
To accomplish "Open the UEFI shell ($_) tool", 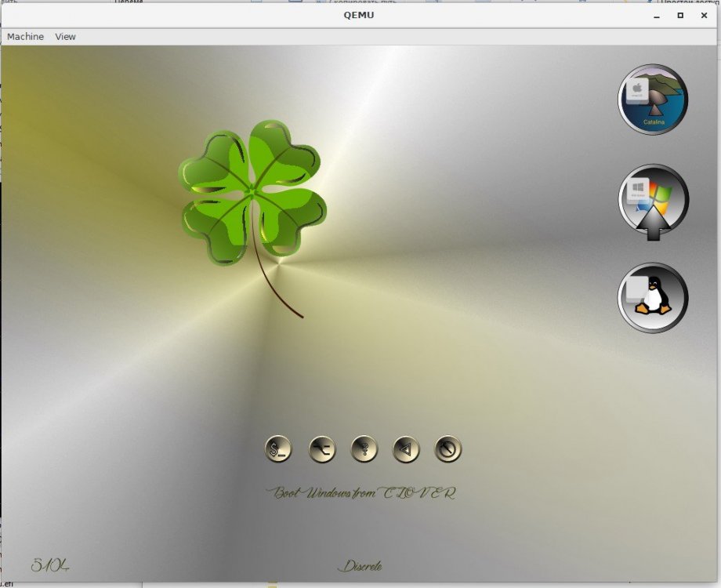I will pyautogui.click(x=278, y=449).
